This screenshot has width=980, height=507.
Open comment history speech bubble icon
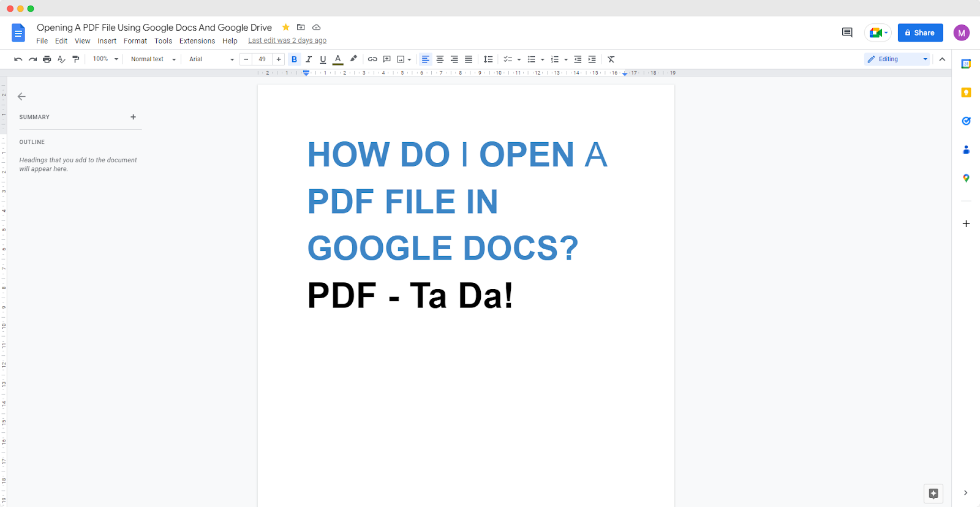point(847,32)
